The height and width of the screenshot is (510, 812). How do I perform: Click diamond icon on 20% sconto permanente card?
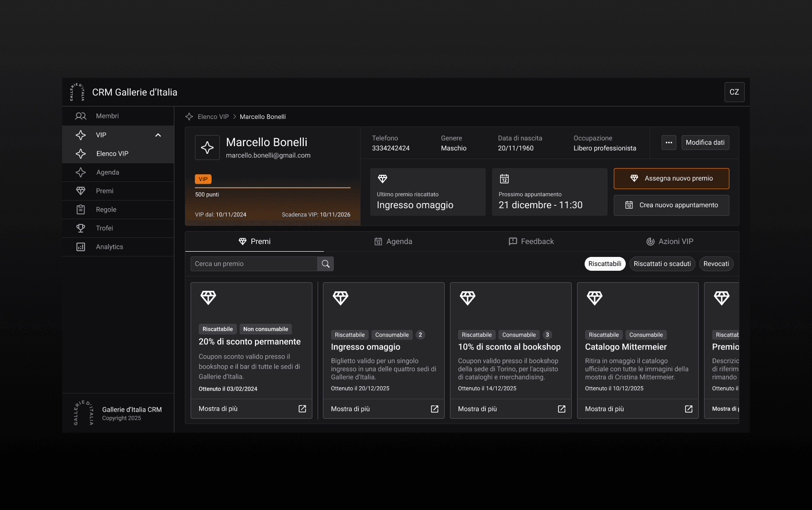pyautogui.click(x=208, y=297)
